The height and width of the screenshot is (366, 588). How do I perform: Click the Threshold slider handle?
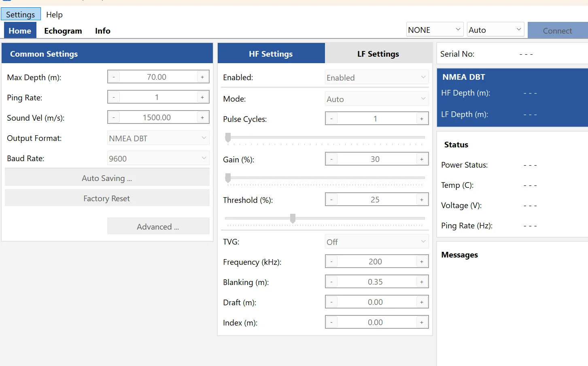pyautogui.click(x=293, y=219)
